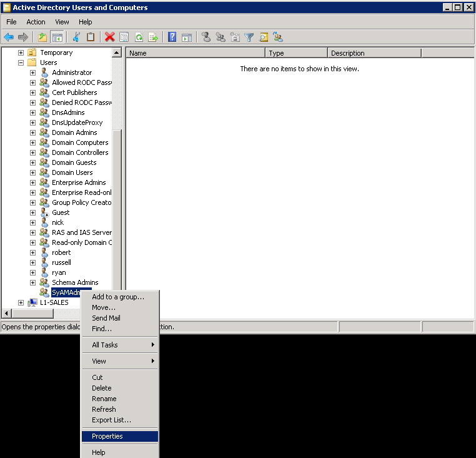The width and height of the screenshot is (476, 458).
Task: Choose Add to a group in context menu
Action: 118,297
